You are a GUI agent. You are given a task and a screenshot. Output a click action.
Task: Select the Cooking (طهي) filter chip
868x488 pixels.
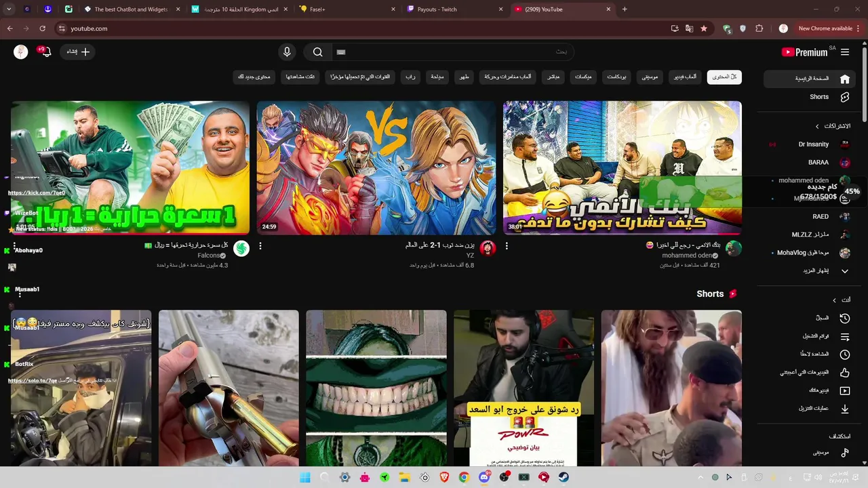[463, 77]
